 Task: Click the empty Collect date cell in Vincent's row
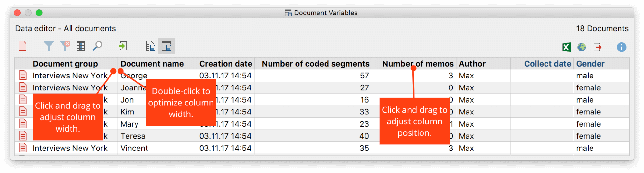[x=542, y=148]
